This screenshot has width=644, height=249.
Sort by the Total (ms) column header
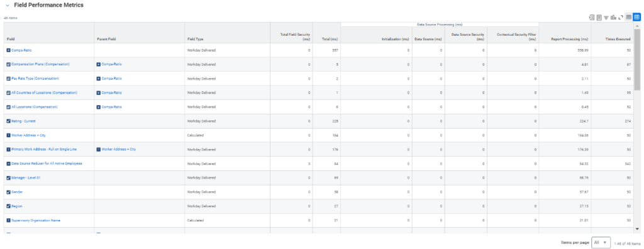coord(330,40)
